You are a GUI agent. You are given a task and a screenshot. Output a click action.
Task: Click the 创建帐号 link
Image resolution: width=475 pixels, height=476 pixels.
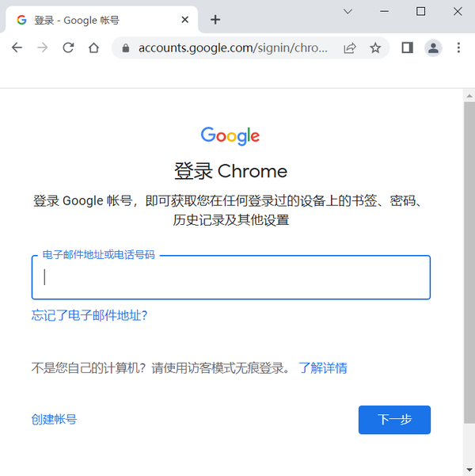click(x=54, y=420)
